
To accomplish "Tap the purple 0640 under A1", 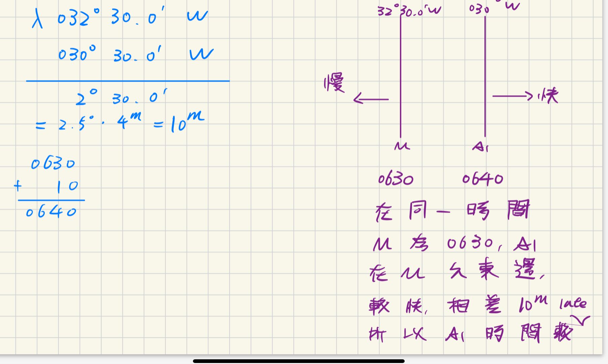I will tap(483, 179).
